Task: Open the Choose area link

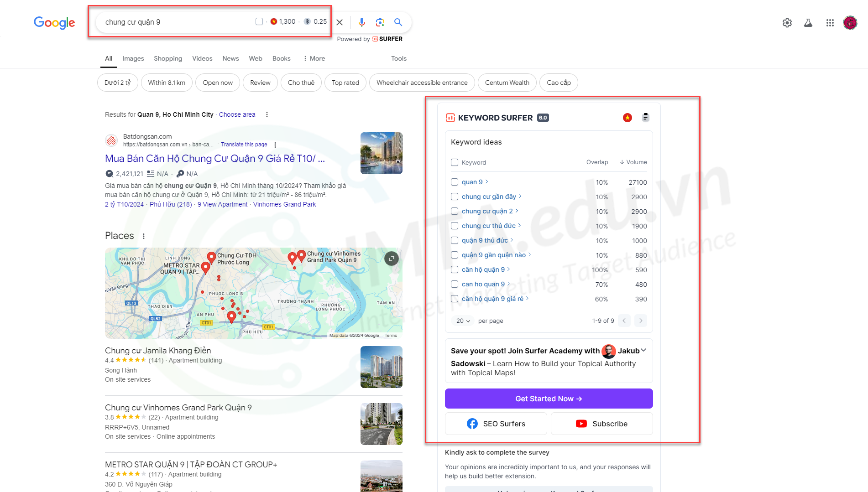Action: [237, 114]
